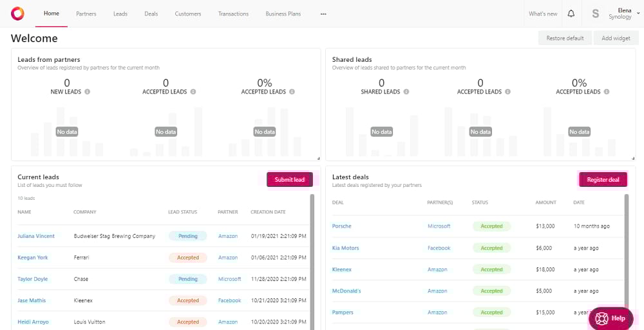Click 11/28/2020 2:21:09 PM date
Image resolution: width=644 pixels, height=330 pixels.
tap(278, 279)
